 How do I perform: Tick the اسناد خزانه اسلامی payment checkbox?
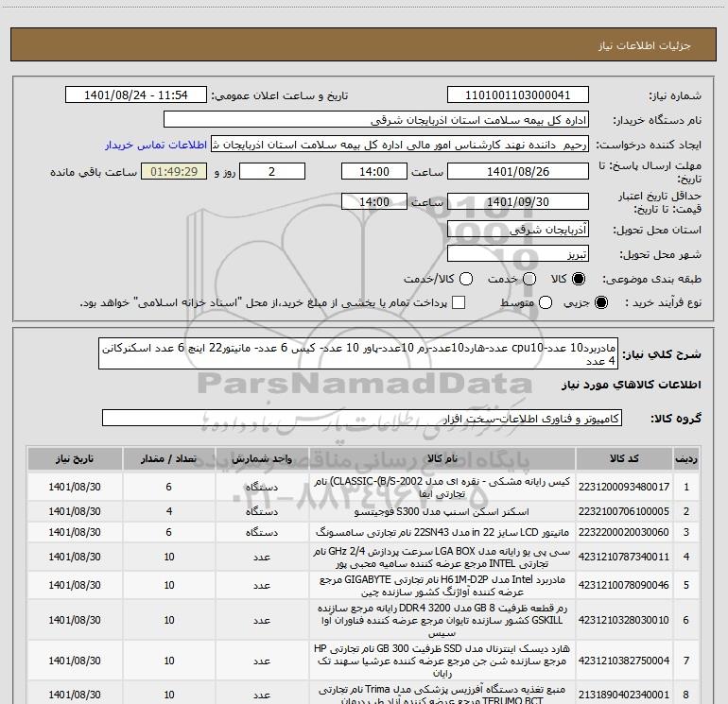pos(459,302)
